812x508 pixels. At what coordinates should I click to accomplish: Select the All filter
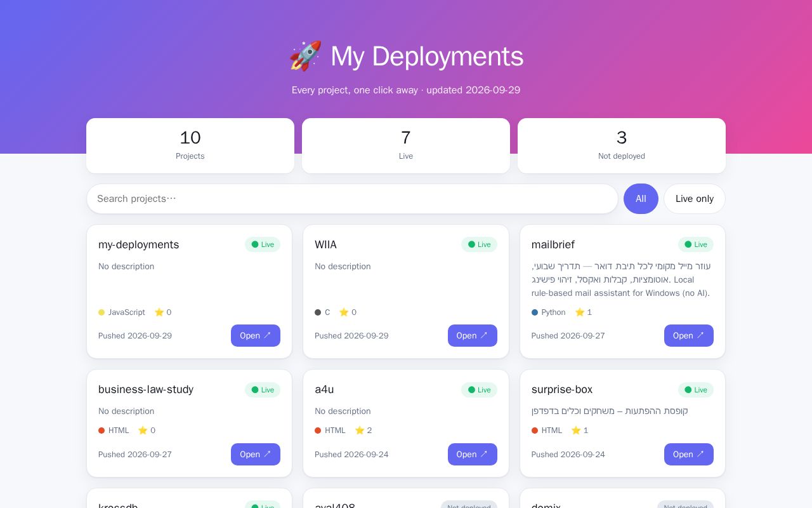pyautogui.click(x=641, y=199)
